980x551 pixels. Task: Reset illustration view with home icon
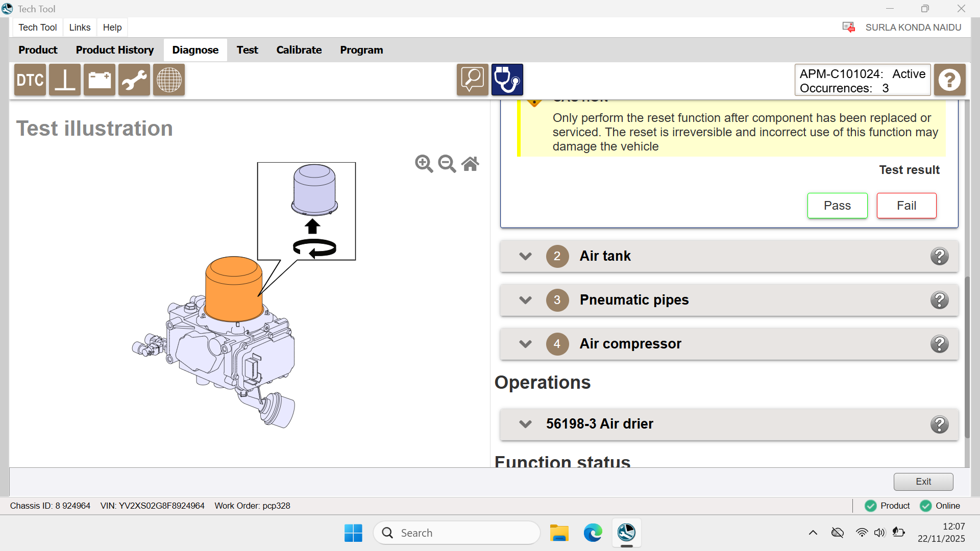pyautogui.click(x=470, y=164)
